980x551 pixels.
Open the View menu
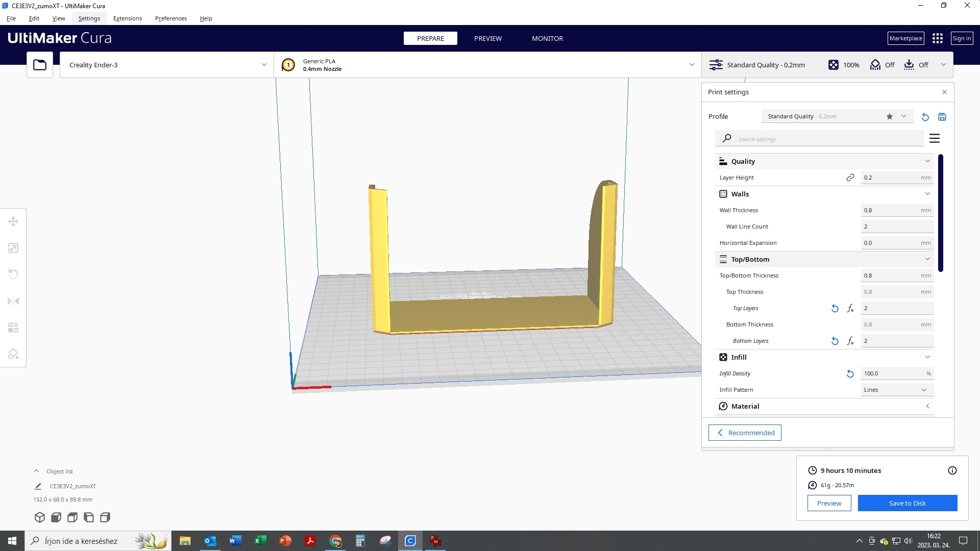59,18
